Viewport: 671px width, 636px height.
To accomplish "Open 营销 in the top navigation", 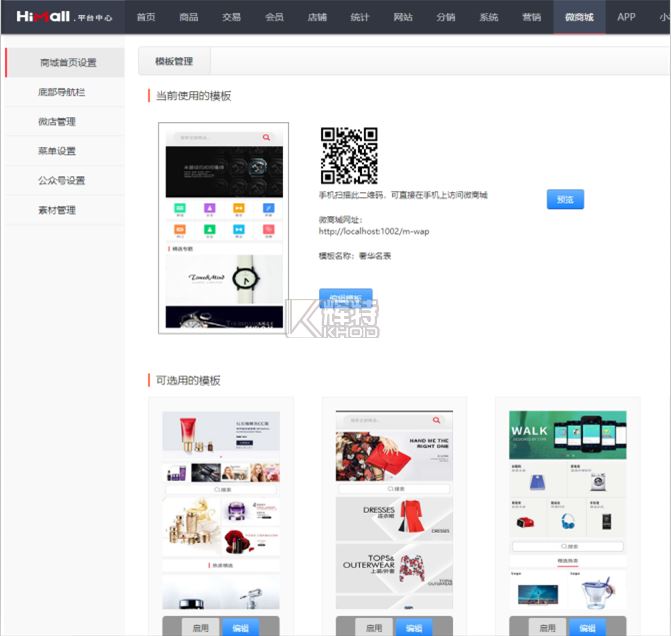I will [531, 17].
